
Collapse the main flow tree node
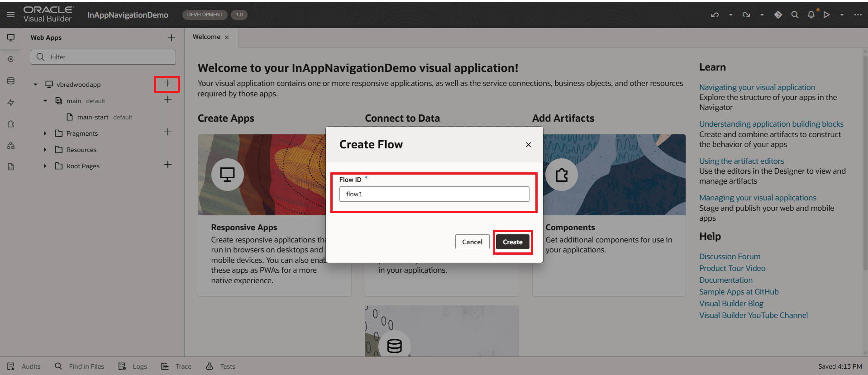45,101
